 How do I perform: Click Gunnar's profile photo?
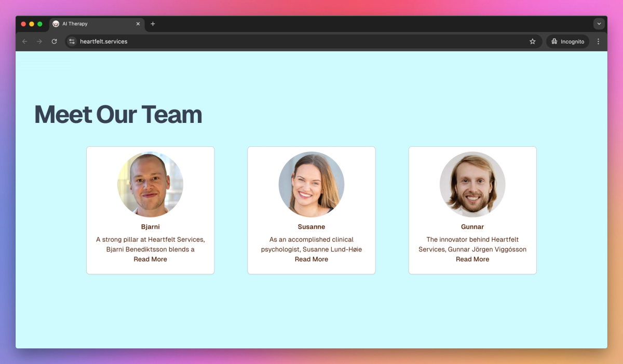[x=472, y=184]
